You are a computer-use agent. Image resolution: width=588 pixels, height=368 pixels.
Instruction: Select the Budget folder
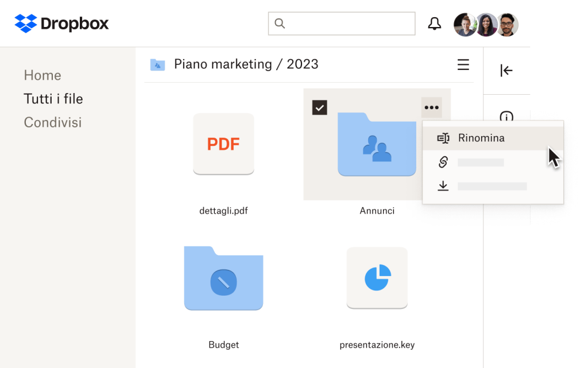(223, 278)
